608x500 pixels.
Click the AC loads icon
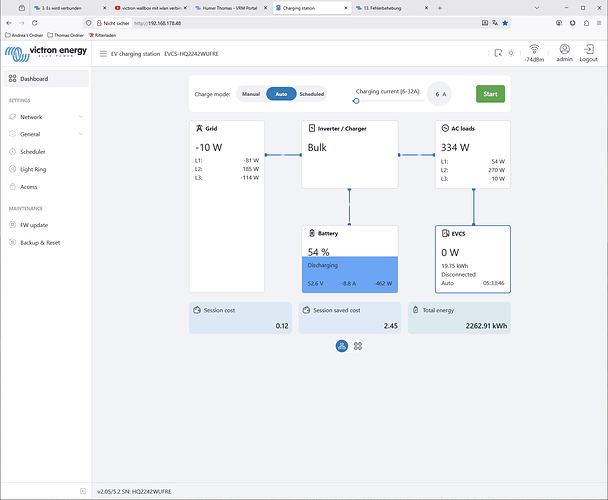[x=445, y=128]
